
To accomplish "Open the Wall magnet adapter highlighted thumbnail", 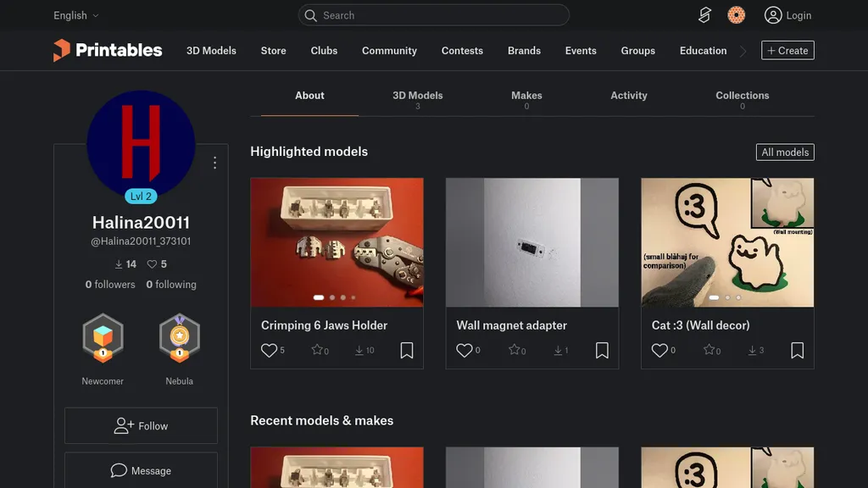I will pos(532,242).
